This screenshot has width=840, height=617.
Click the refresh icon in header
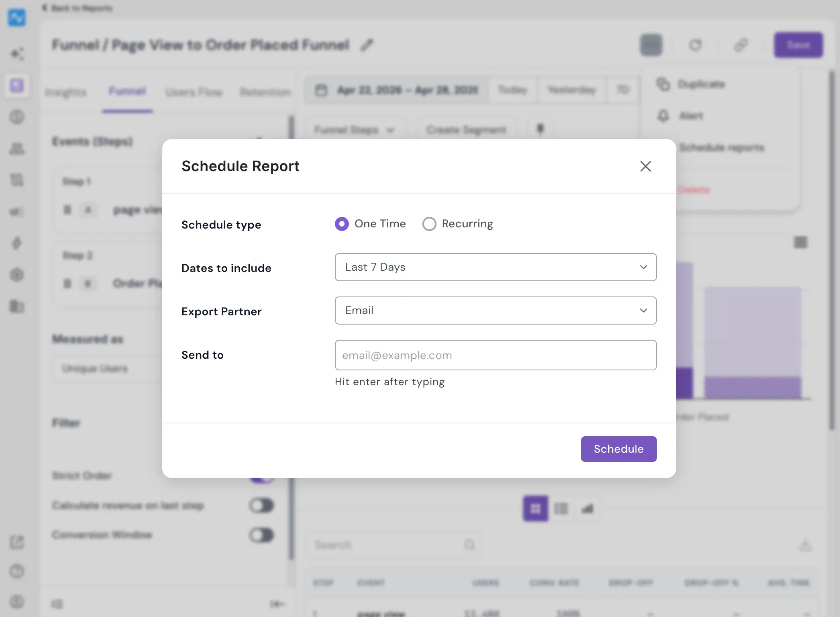695,45
